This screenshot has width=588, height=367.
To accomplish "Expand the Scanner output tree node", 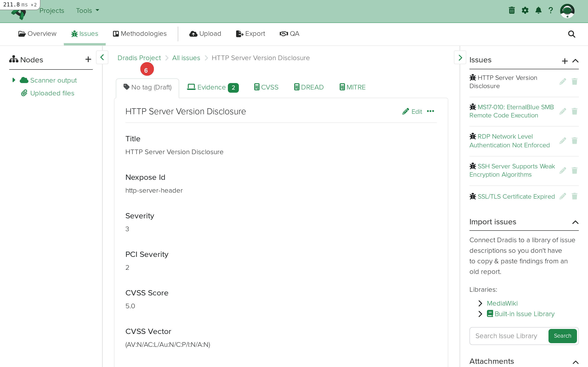I will tap(14, 80).
